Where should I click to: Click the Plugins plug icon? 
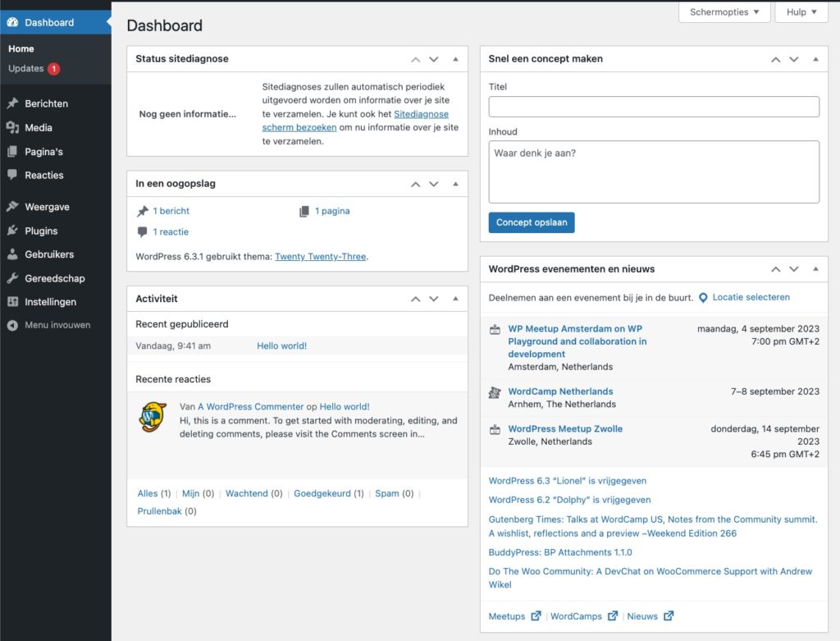pos(12,231)
